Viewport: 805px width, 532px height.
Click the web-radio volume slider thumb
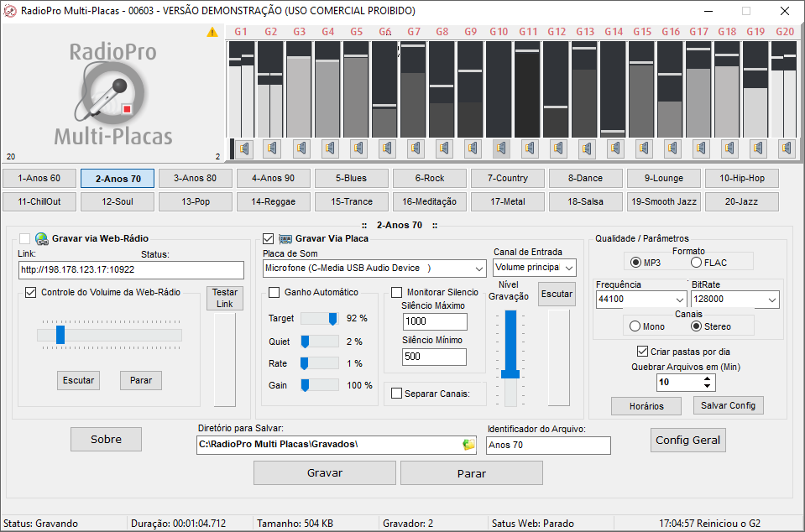pyautogui.click(x=60, y=335)
